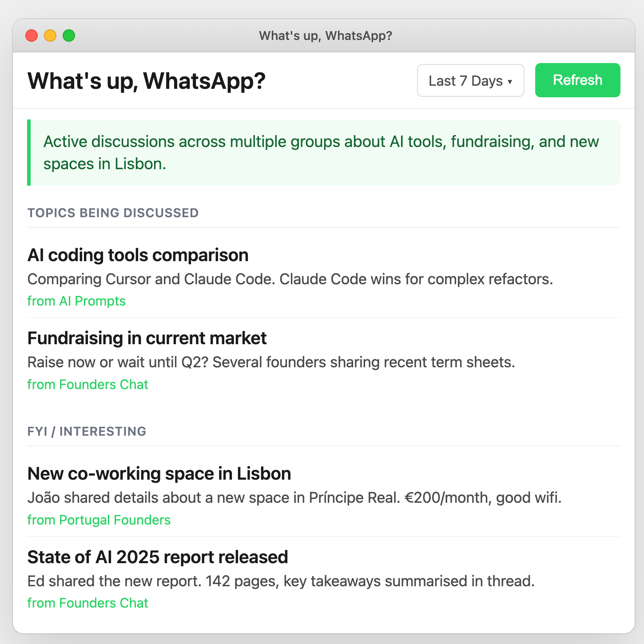Click the FYI / INTERESTING section header
Viewport: 644px width, 644px height.
pyautogui.click(x=87, y=431)
